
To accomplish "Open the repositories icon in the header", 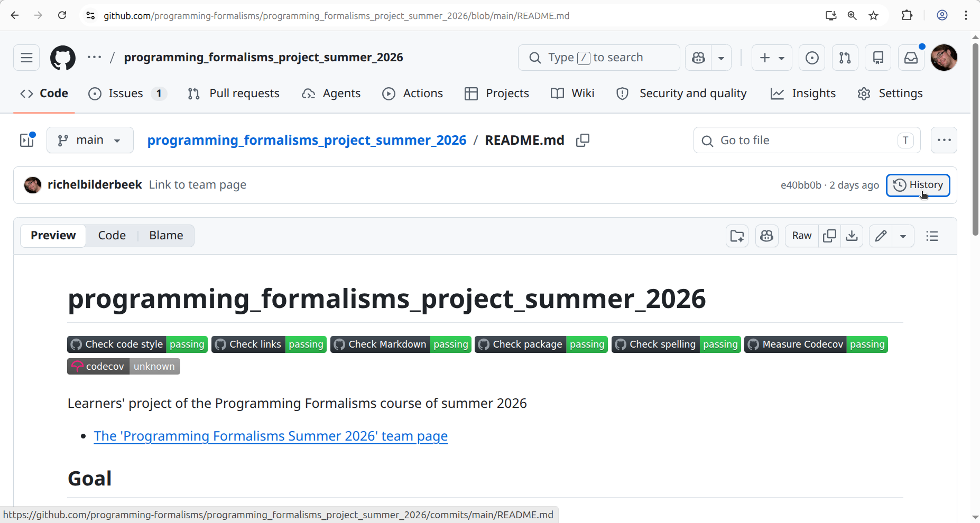I will point(878,58).
